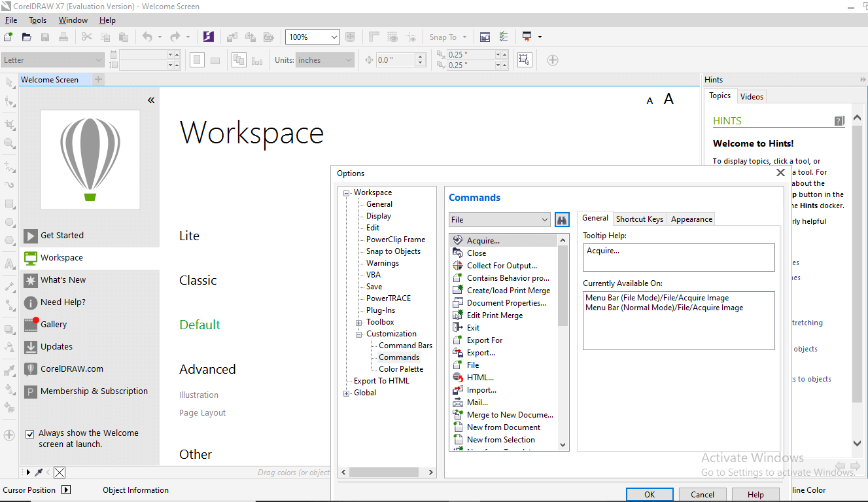Viewport: 868px width, 502px height.
Task: Click the Need Help info icon
Action: [x=31, y=302]
